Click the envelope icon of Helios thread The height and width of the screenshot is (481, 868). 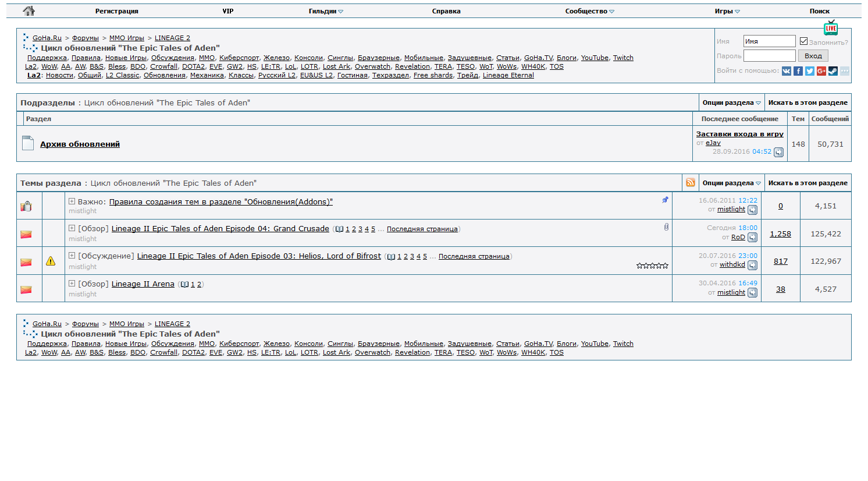26,262
